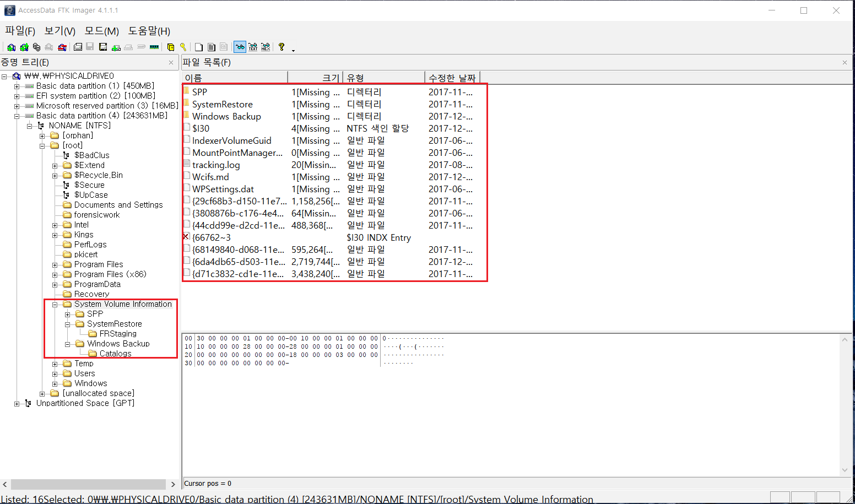Click Add All Attached Devices icon

coord(24,47)
